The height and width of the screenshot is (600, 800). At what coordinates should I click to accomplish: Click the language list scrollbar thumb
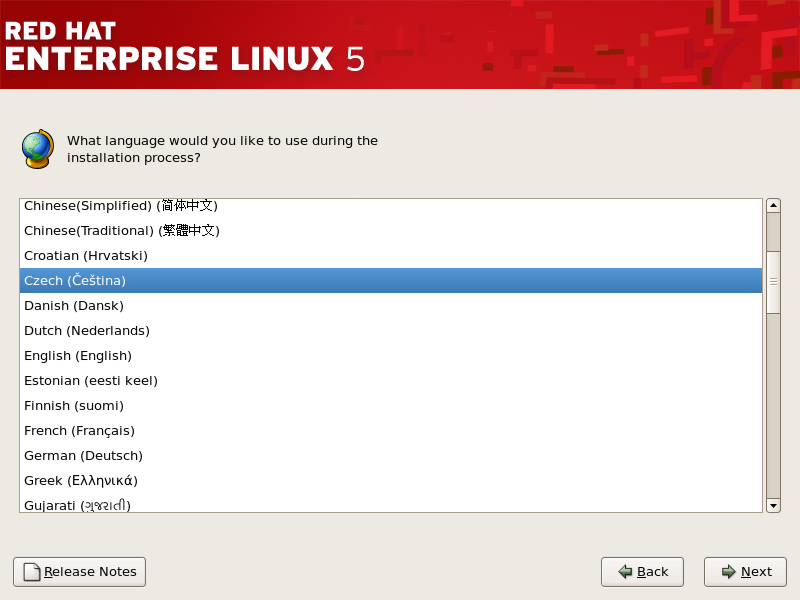pyautogui.click(x=773, y=282)
